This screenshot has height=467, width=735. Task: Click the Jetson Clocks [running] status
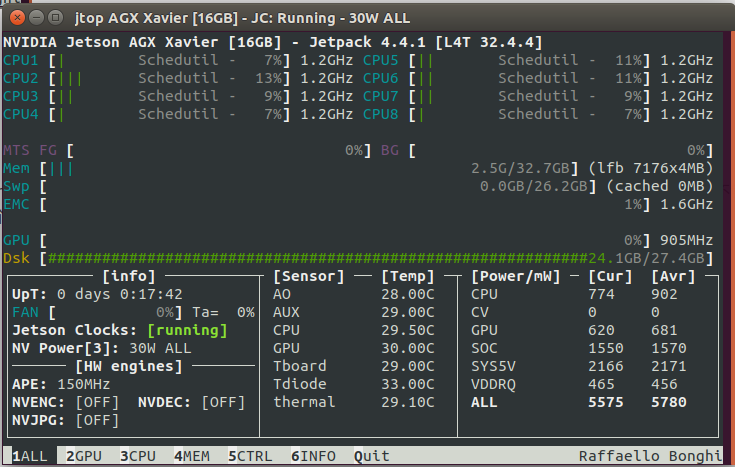click(188, 331)
